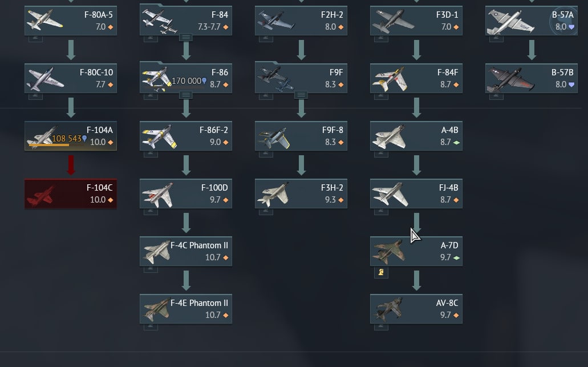Click the small tab beneath AV-8C card
Viewport: 588px width, 367px height.
pos(381,327)
